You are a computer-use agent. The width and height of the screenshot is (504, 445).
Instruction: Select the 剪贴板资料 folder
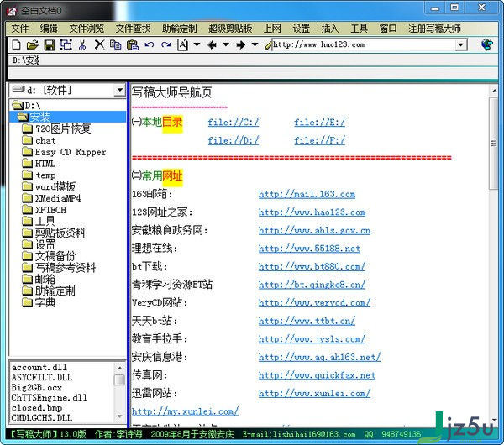click(x=55, y=233)
